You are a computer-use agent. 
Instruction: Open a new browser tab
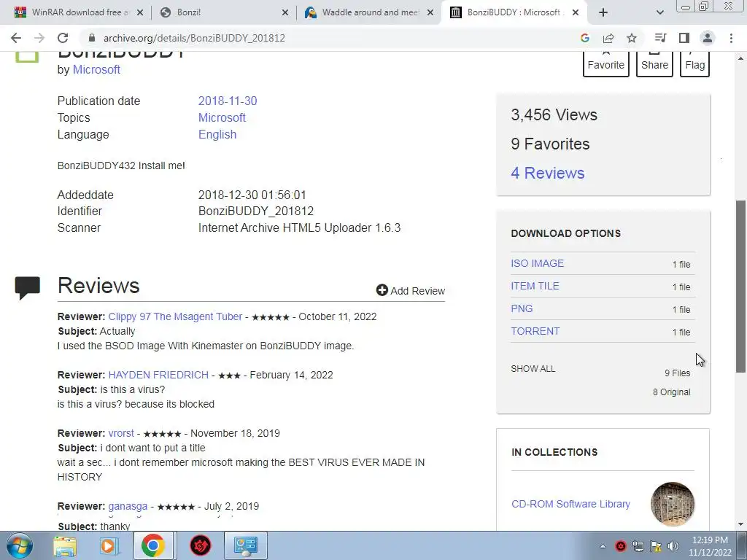603,12
